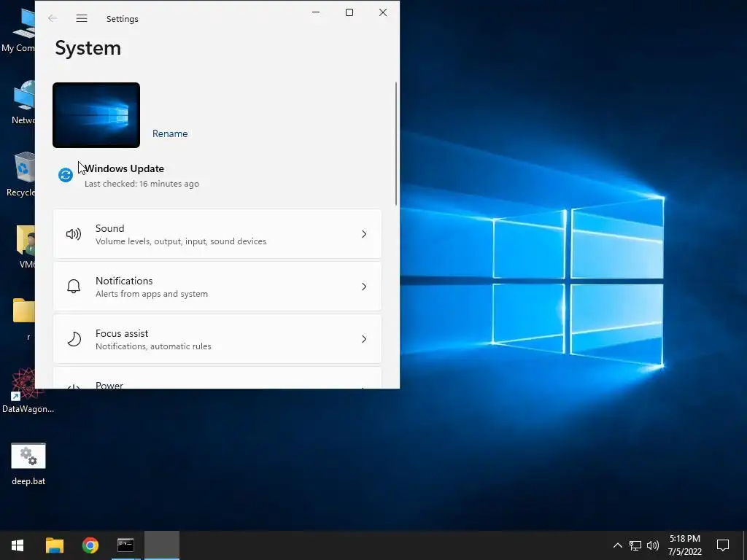Minimize the Settings window

click(x=316, y=13)
